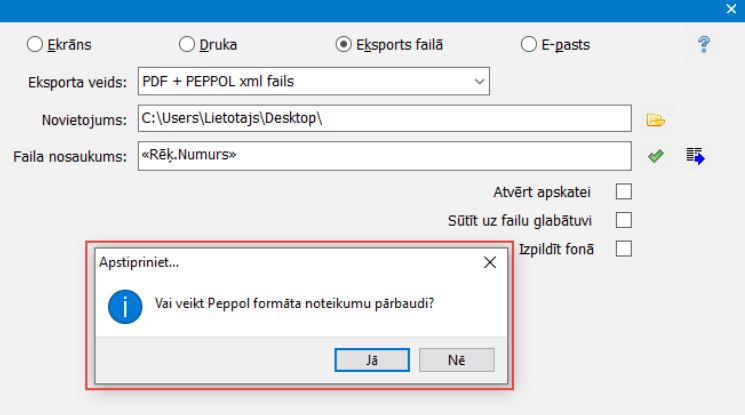Toggle the Izpildīt fonā checkbox
Viewport: 745px width, 415px height.
click(624, 249)
